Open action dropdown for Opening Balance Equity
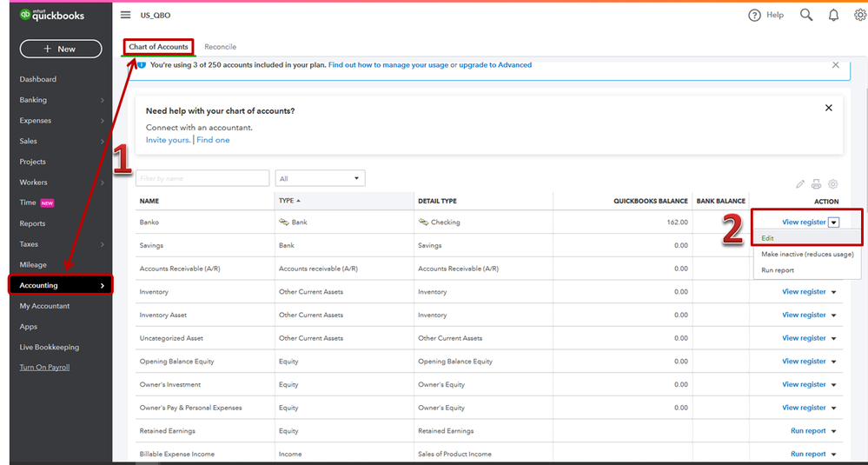 [x=833, y=362]
